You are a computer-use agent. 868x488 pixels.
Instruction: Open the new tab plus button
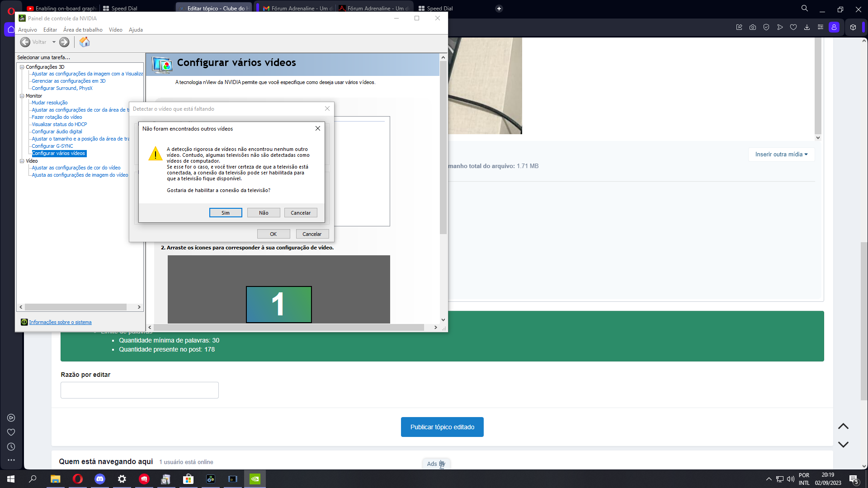tap(499, 8)
